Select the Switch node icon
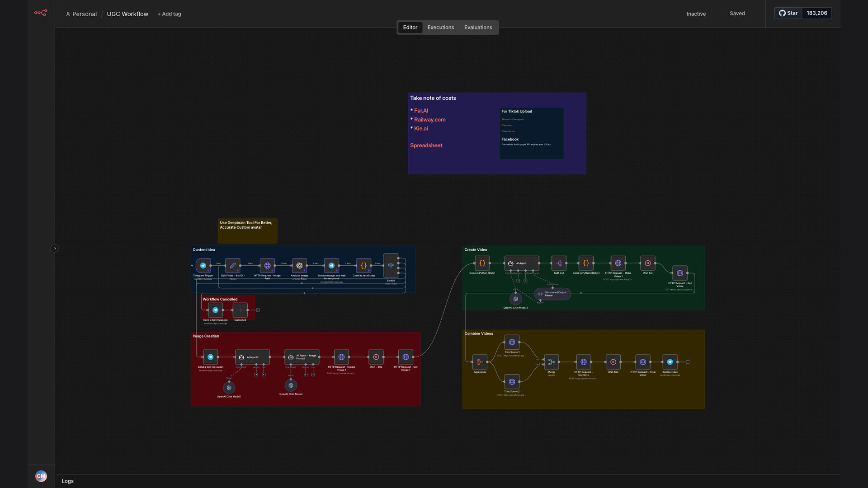Image resolution: width=868 pixels, height=488 pixels. pos(391,266)
